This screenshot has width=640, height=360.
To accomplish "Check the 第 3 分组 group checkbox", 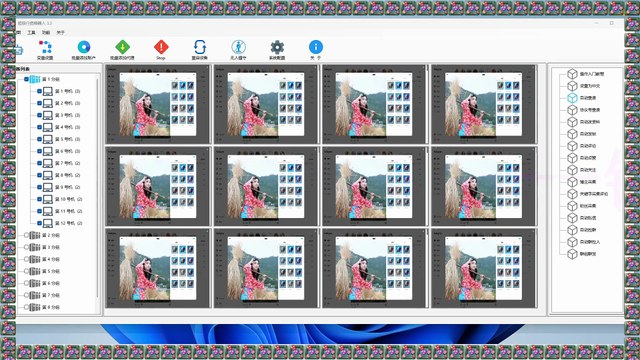I will [27, 247].
